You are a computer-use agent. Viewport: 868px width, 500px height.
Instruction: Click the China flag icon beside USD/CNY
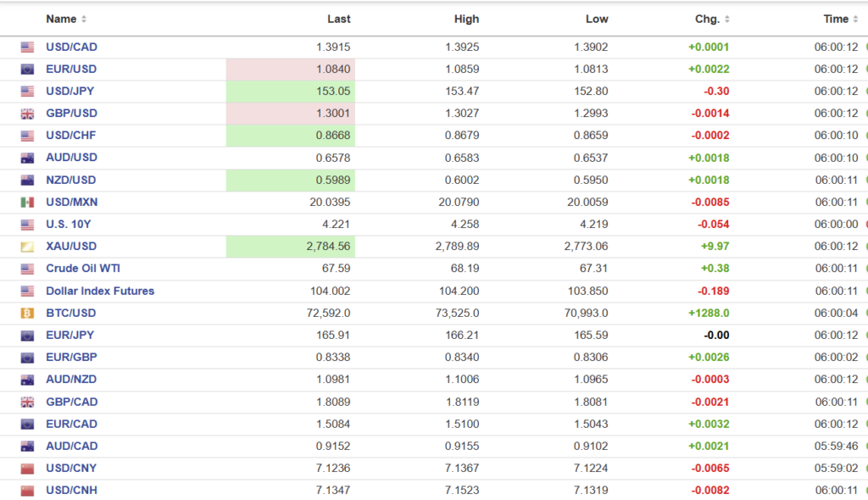click(x=27, y=468)
